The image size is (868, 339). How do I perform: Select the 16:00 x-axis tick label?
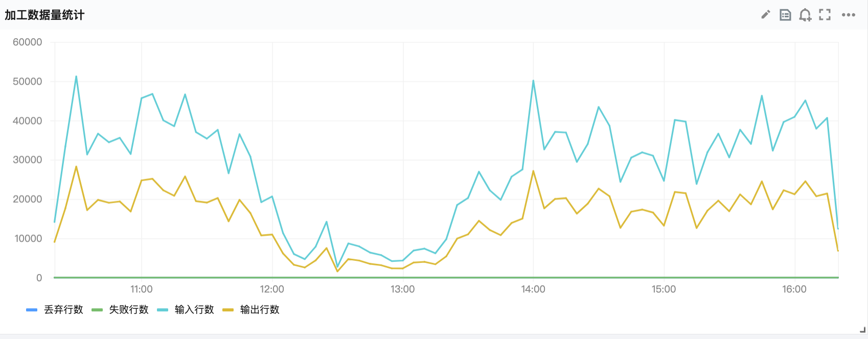pyautogui.click(x=794, y=289)
